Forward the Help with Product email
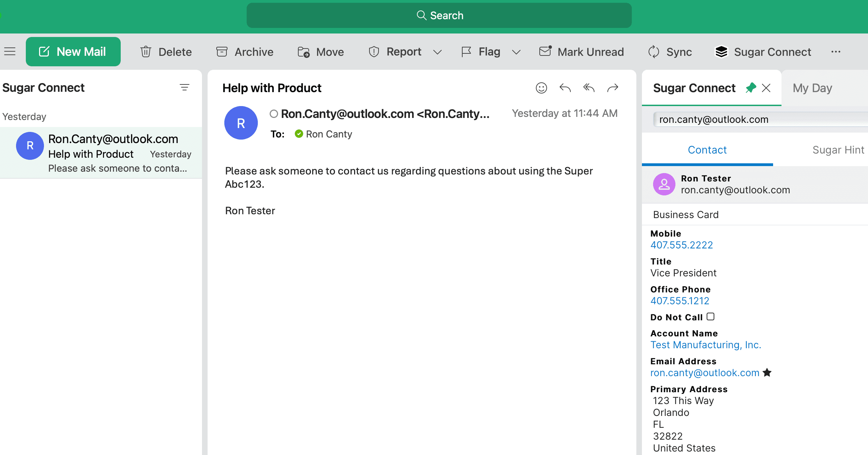 [x=613, y=88]
